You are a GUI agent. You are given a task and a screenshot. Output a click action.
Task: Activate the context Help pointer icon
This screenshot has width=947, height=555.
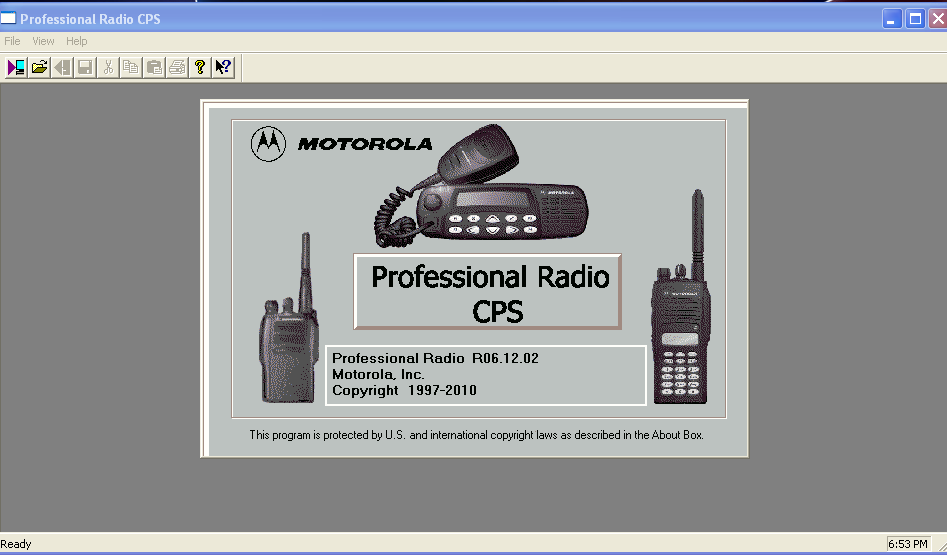coord(223,67)
